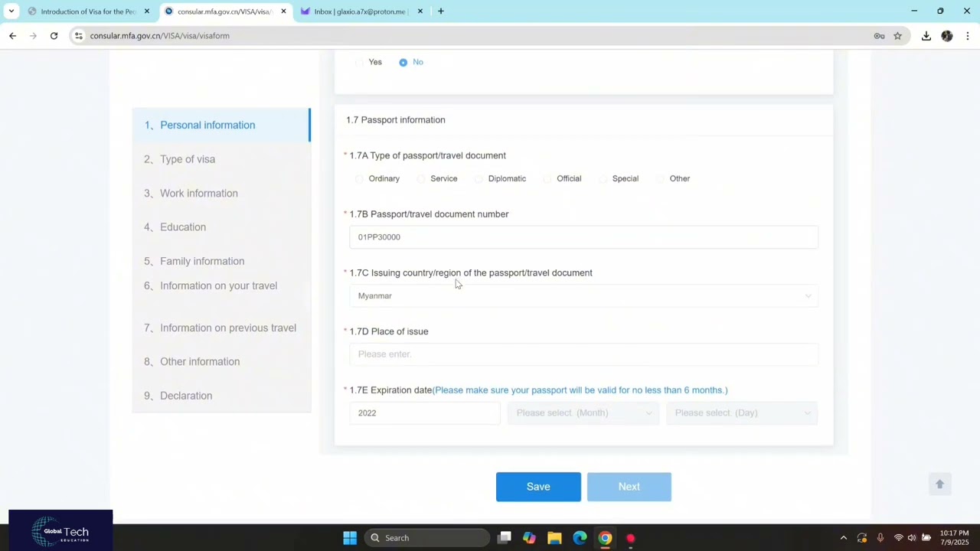Click the Next button
Viewport: 980px width, 551px height.
629,487
